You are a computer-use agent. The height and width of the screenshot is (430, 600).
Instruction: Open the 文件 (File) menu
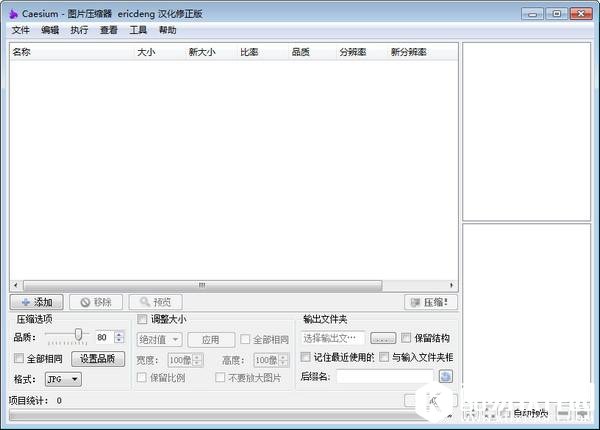coord(20,30)
